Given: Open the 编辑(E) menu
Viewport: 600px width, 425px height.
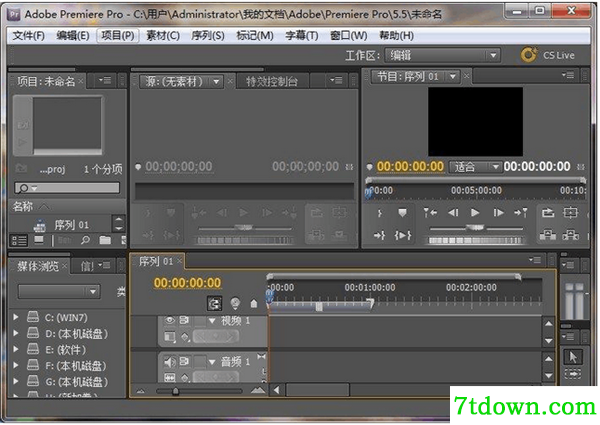Looking at the screenshot, I should point(73,36).
